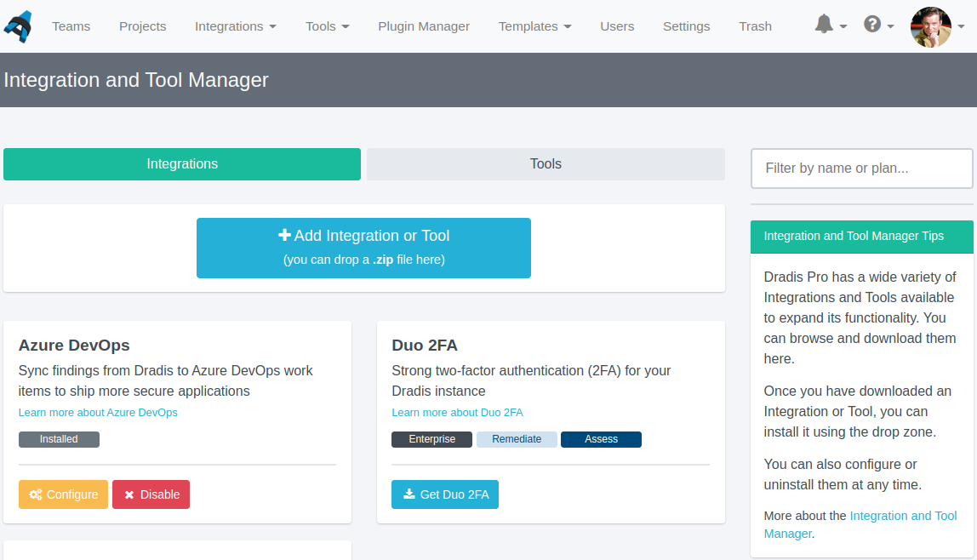
Task: Open Projects from the navbar
Action: tap(143, 26)
